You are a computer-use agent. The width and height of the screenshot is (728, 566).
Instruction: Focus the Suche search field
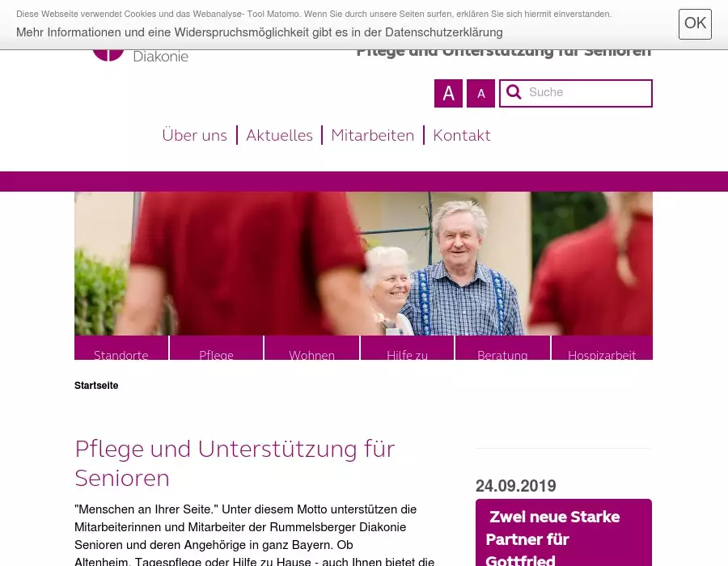click(x=576, y=93)
